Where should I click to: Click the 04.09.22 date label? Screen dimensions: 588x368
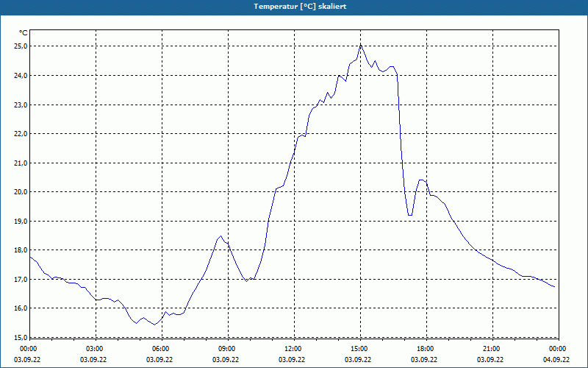556,360
